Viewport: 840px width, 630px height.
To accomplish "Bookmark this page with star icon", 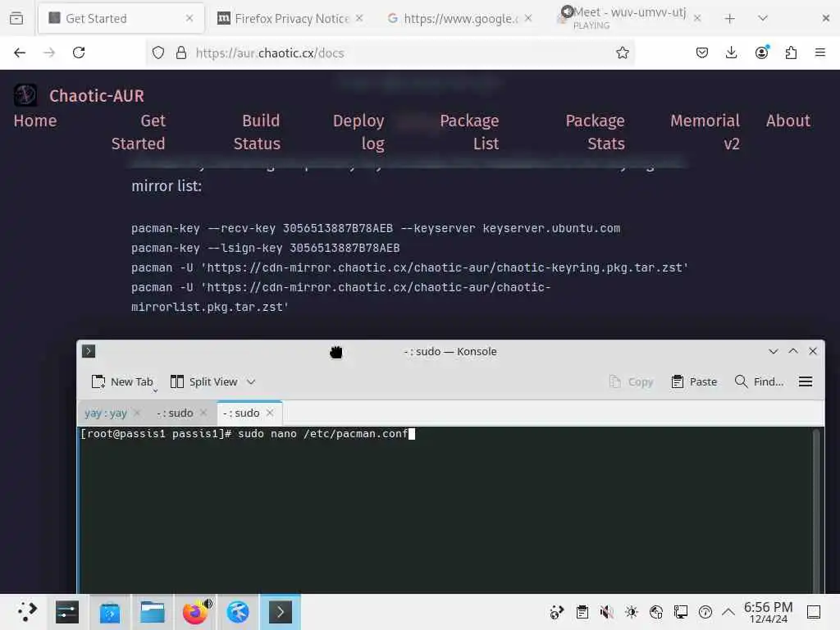I will [622, 52].
